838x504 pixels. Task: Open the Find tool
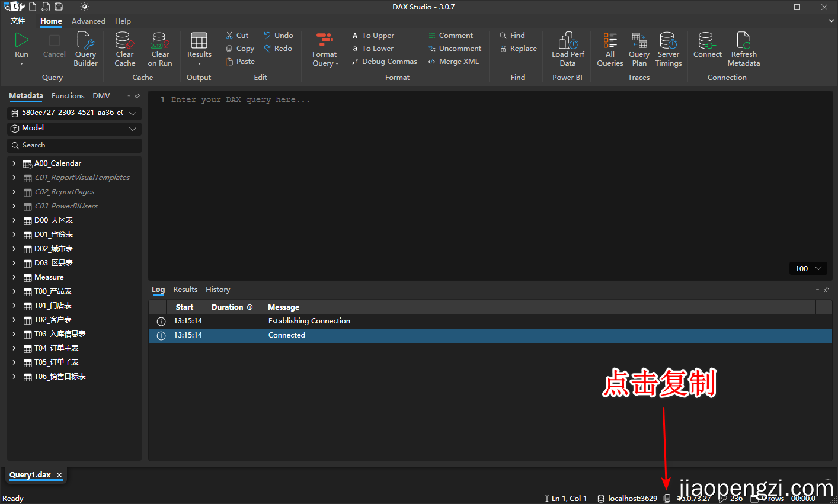(x=512, y=36)
